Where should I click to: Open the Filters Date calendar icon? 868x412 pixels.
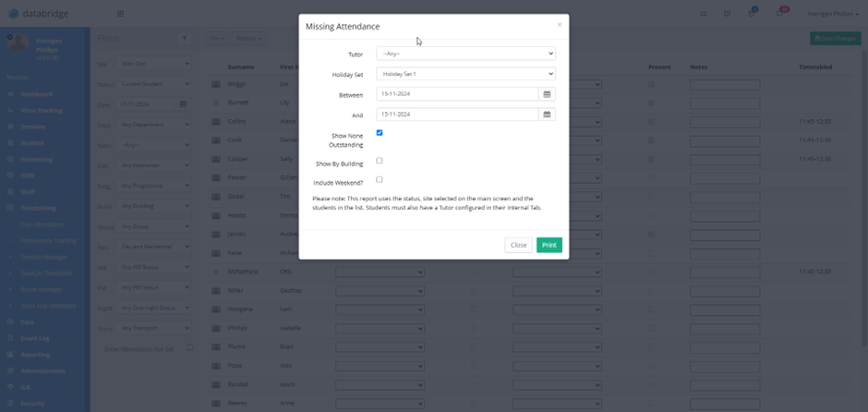183,104
